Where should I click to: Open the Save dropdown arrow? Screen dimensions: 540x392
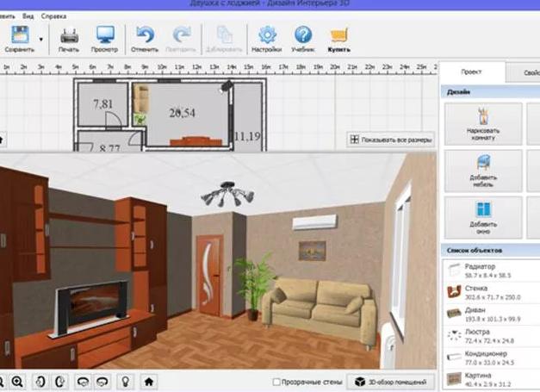[x=40, y=39]
